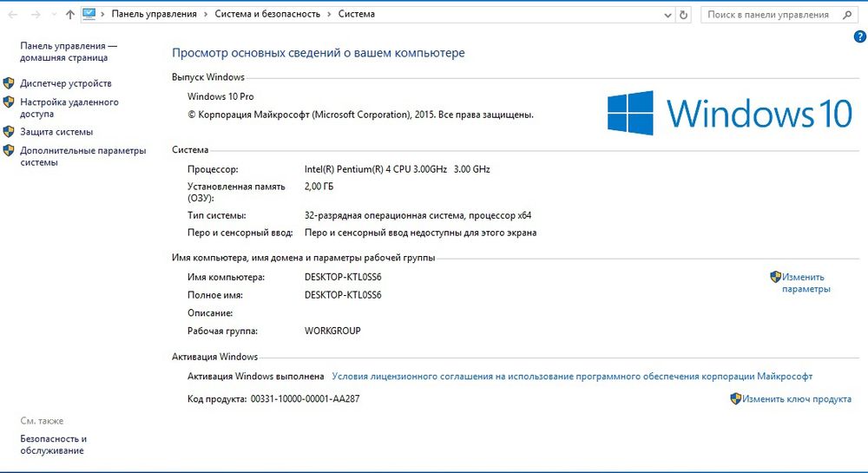Click shield icon next to Настройка удаленного доступа
The height and width of the screenshot is (473, 868).
(x=9, y=102)
